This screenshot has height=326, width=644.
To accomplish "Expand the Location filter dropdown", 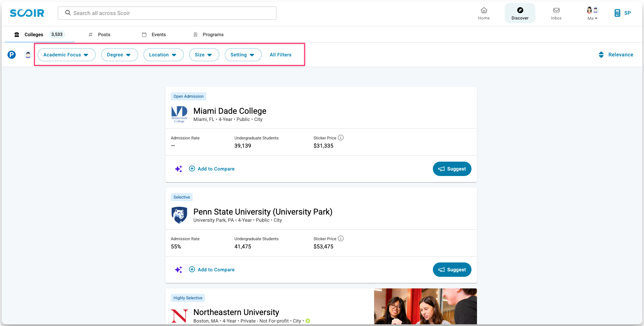I will click(163, 55).
